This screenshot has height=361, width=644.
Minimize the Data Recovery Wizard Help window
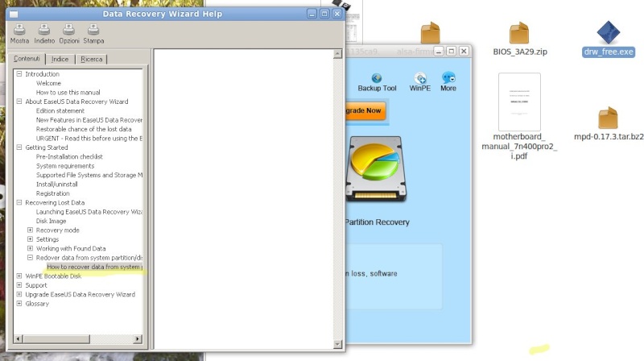[312, 14]
